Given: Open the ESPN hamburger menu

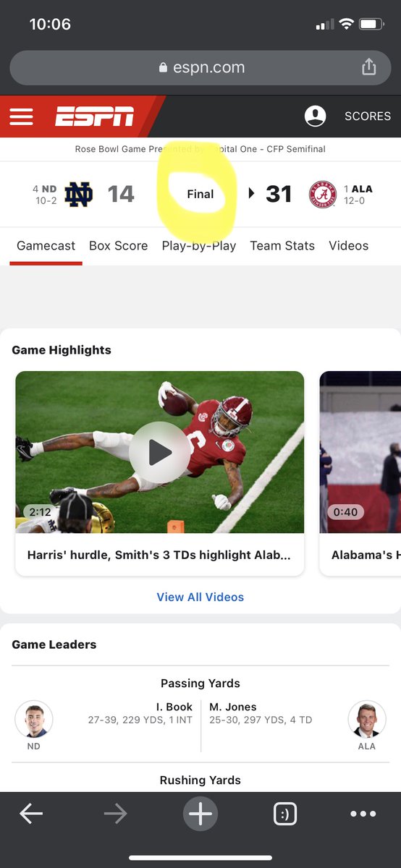Looking at the screenshot, I should (22, 116).
